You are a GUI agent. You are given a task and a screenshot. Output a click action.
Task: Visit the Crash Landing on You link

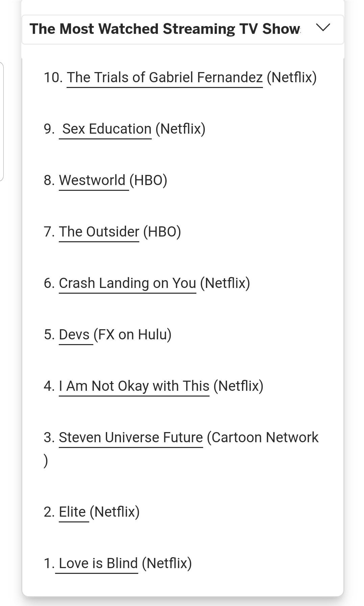point(127,283)
